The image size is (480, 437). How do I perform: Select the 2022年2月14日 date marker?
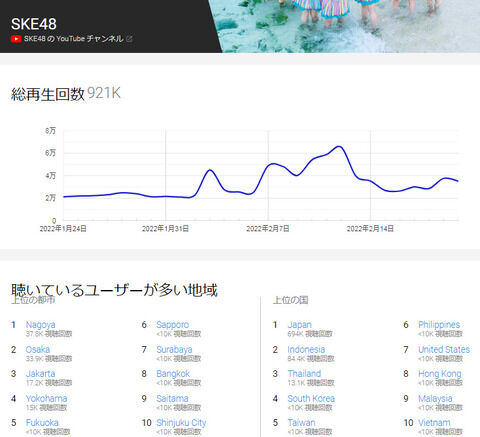coord(370,229)
